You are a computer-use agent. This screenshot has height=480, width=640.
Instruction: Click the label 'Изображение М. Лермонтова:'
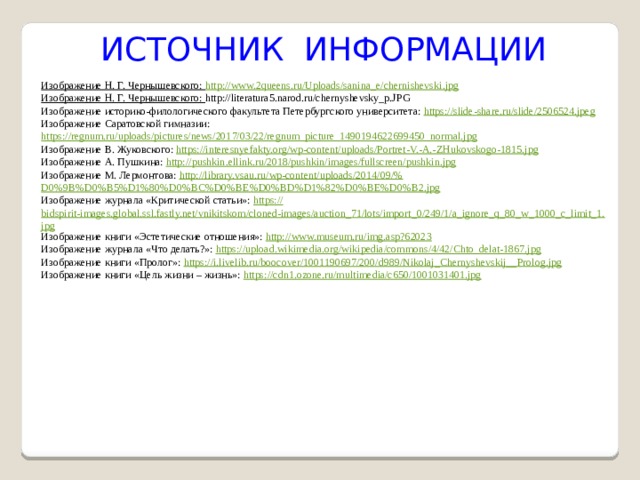coord(109,175)
